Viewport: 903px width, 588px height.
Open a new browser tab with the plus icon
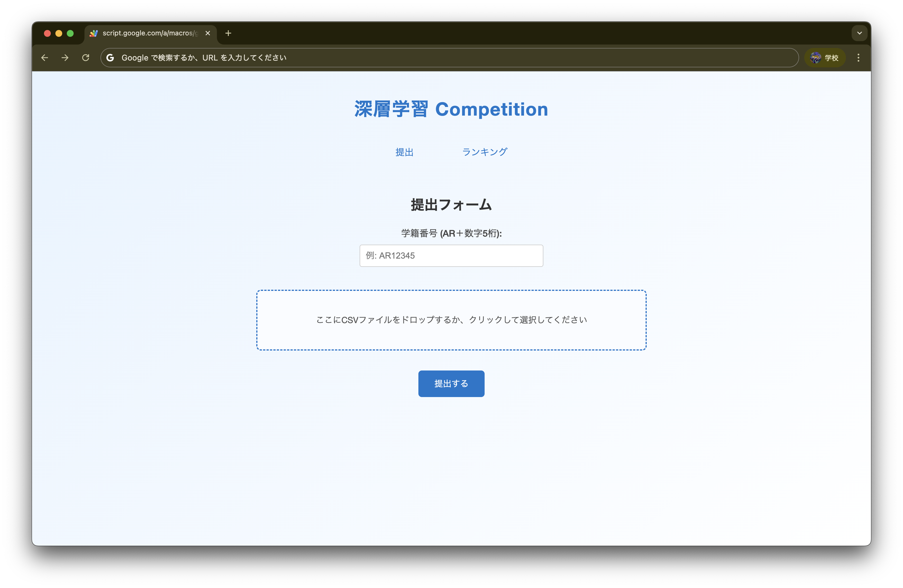pyautogui.click(x=228, y=33)
